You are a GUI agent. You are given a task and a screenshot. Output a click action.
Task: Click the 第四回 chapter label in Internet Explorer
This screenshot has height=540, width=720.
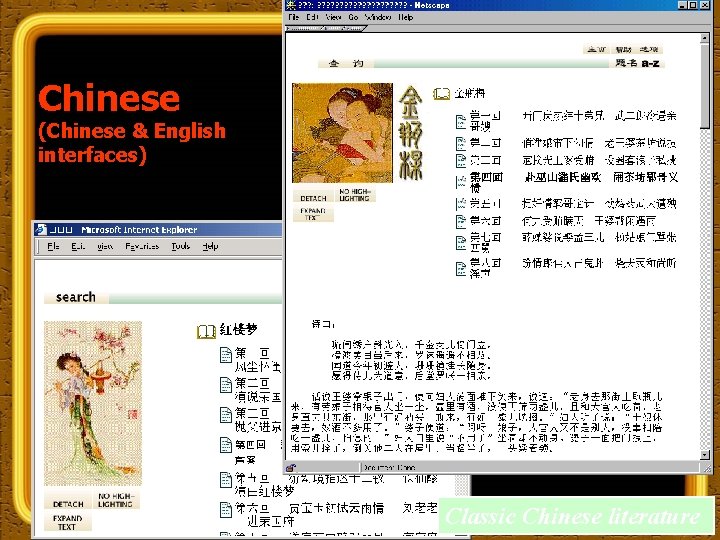point(250,444)
